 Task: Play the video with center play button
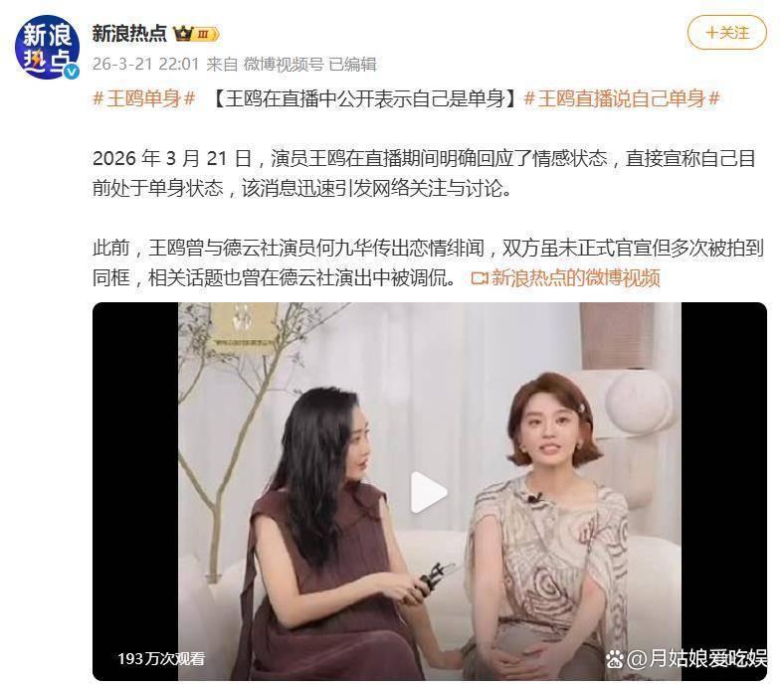tap(428, 493)
